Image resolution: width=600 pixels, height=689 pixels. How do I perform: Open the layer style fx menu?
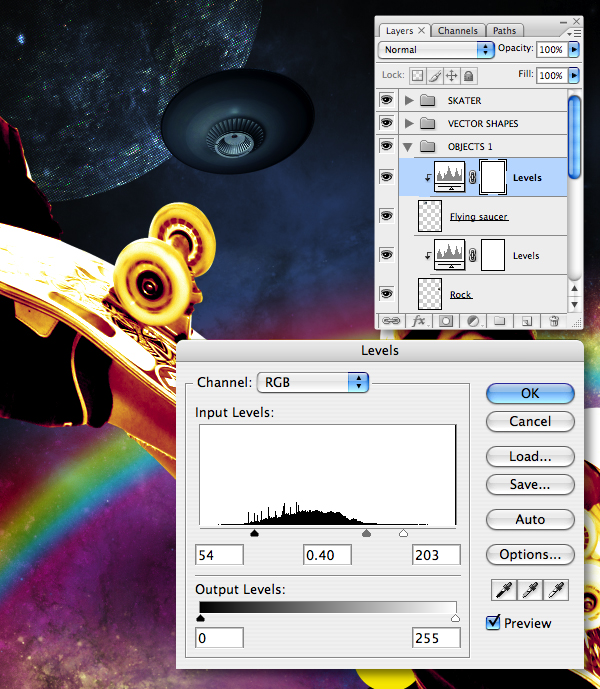[418, 321]
